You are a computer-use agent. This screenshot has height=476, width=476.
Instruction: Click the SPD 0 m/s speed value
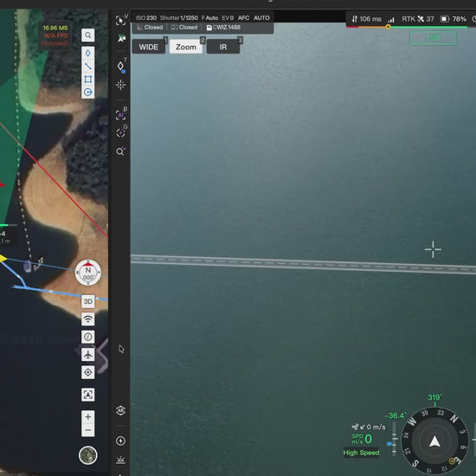(362, 439)
